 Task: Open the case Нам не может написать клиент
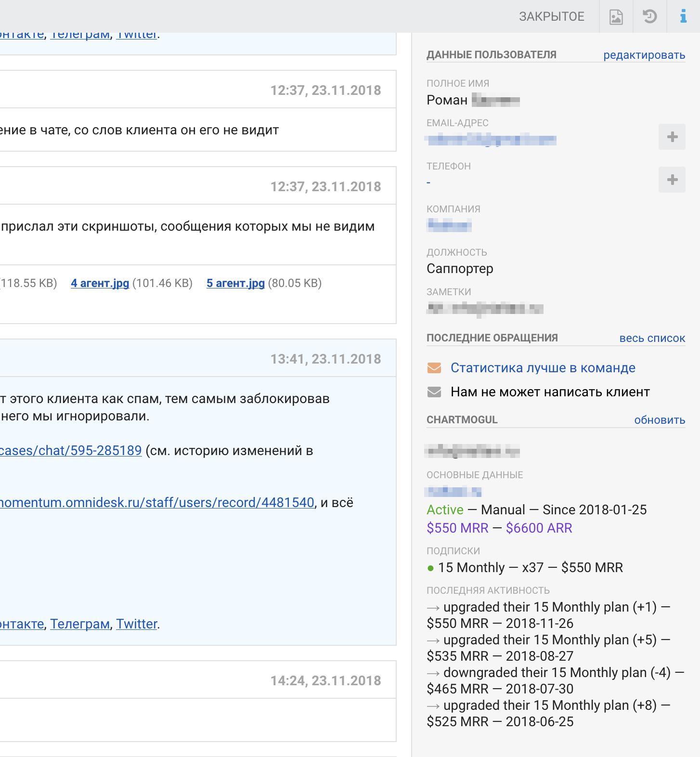(x=550, y=392)
